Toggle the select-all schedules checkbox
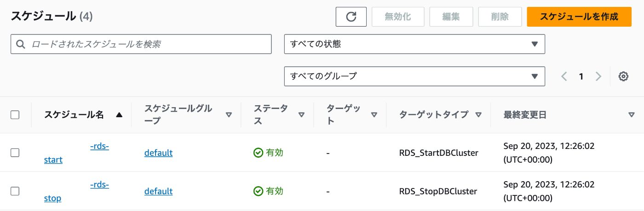The width and height of the screenshot is (644, 211). click(15, 115)
